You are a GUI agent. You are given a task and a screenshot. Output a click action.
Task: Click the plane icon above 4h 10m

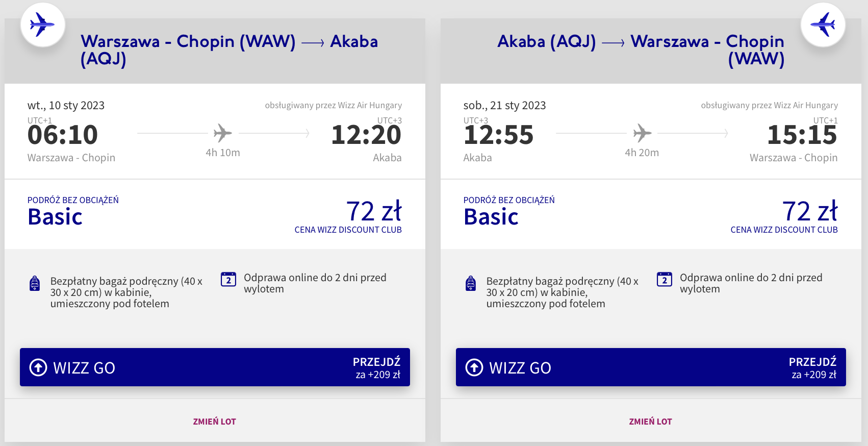click(x=222, y=133)
